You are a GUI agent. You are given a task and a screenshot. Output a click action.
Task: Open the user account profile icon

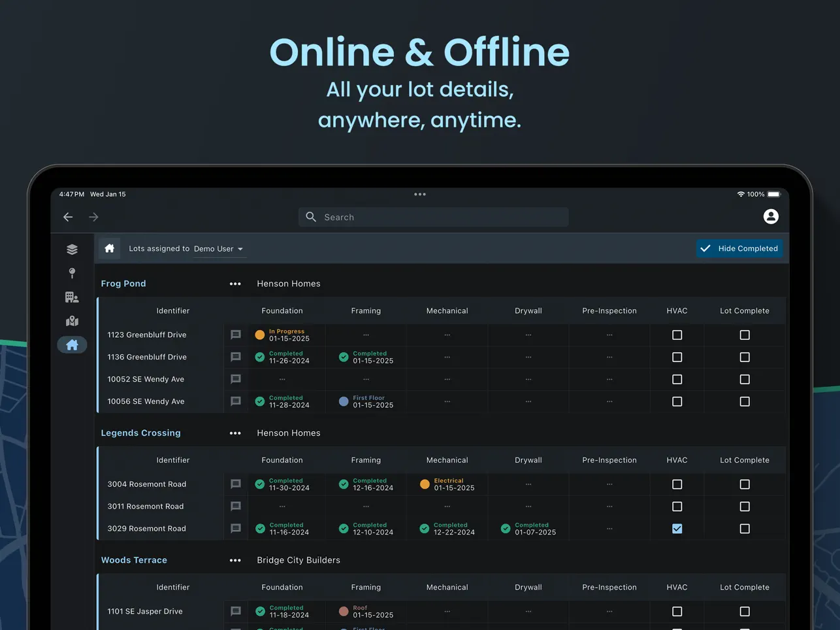(771, 216)
